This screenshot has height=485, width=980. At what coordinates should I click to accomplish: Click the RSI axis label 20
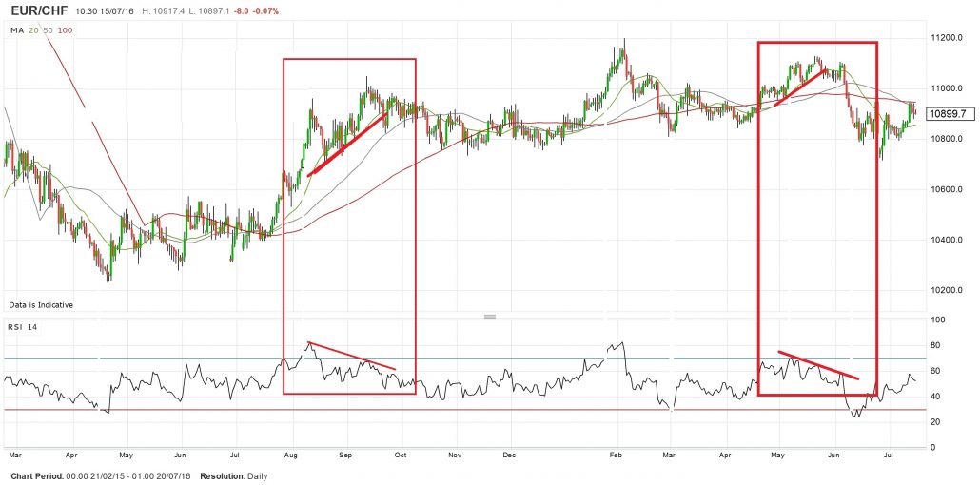tap(936, 422)
